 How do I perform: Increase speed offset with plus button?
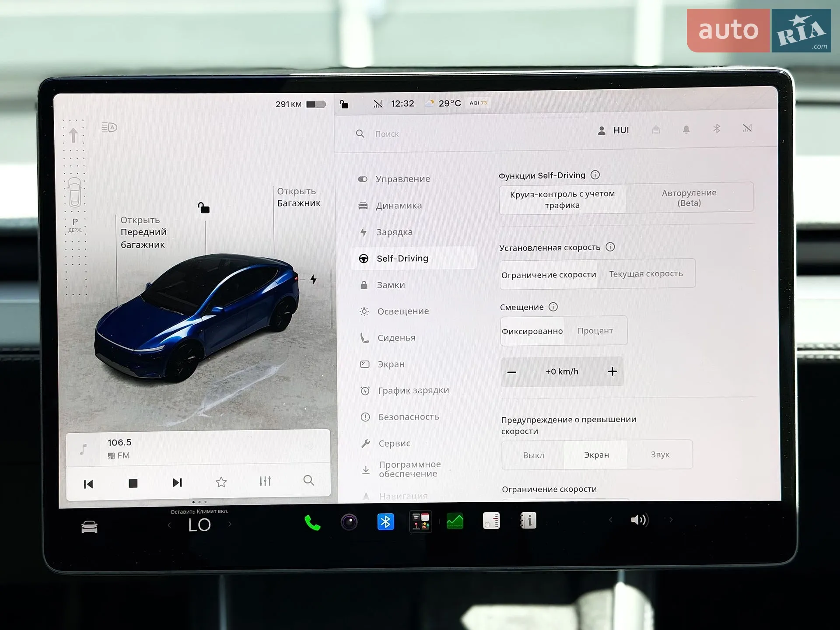pyautogui.click(x=612, y=371)
